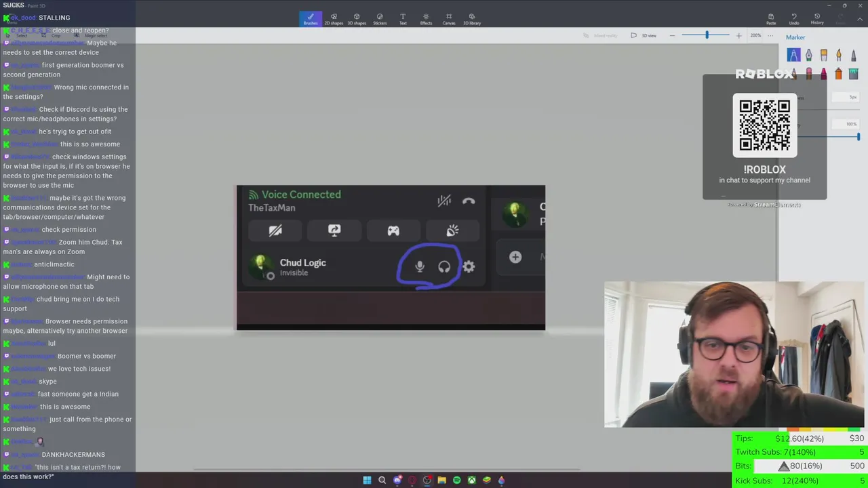Click the Discord gamepad activity button
This screenshot has height=488, width=868.
[x=393, y=230]
